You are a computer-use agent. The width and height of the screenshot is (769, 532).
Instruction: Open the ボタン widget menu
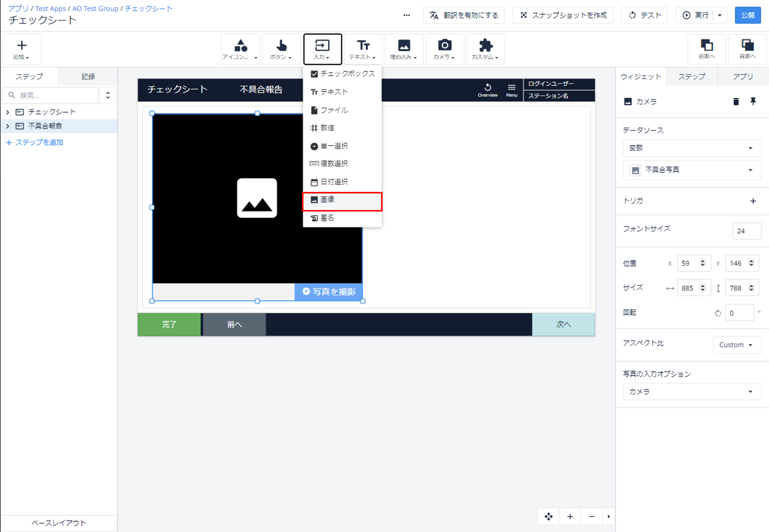click(x=281, y=49)
